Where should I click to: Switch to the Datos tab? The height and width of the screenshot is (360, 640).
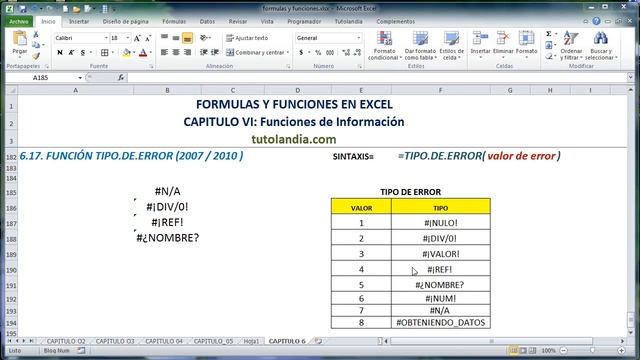(x=207, y=21)
